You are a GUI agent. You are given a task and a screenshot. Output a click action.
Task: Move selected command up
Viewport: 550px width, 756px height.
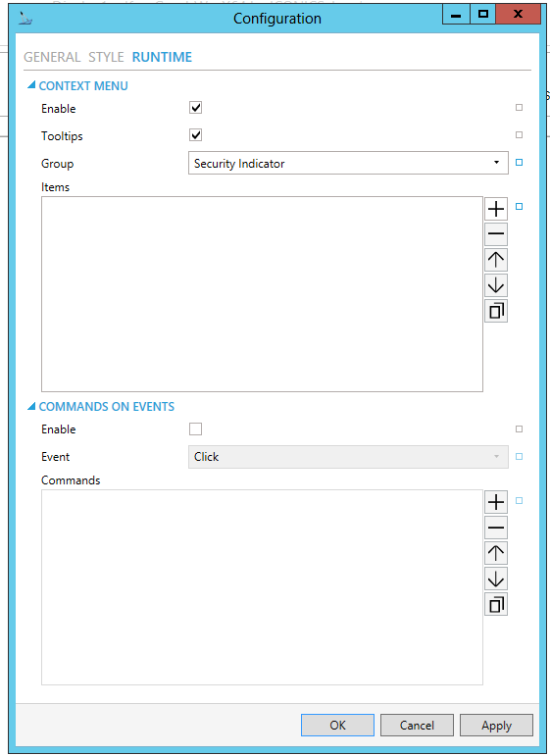[495, 553]
